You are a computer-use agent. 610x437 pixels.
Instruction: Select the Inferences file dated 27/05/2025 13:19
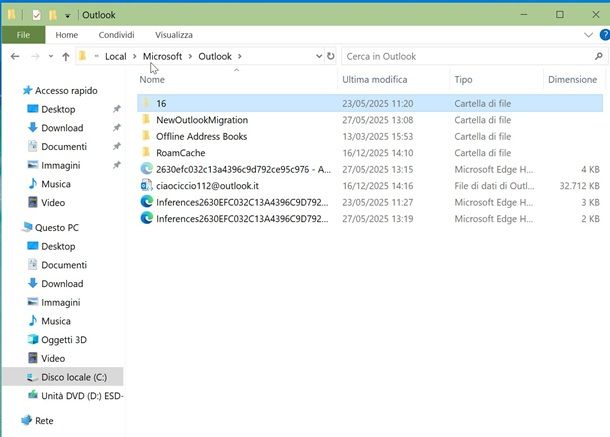click(370, 218)
